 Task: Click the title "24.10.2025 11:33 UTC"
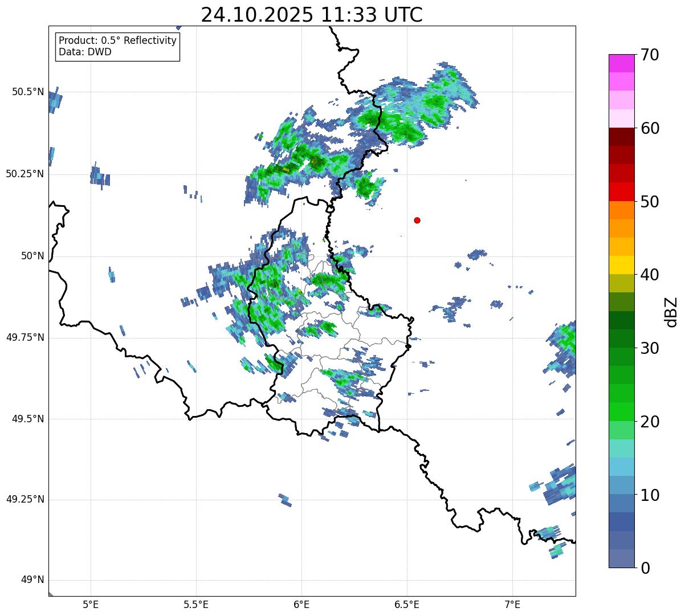pos(312,15)
